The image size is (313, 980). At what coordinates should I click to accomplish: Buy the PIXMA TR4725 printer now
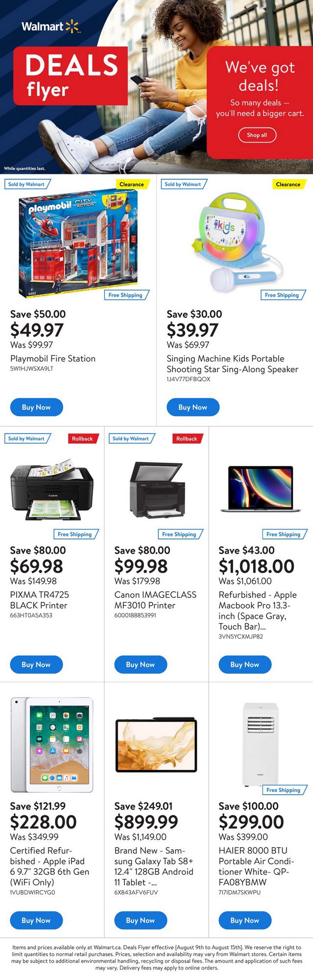coord(36,664)
